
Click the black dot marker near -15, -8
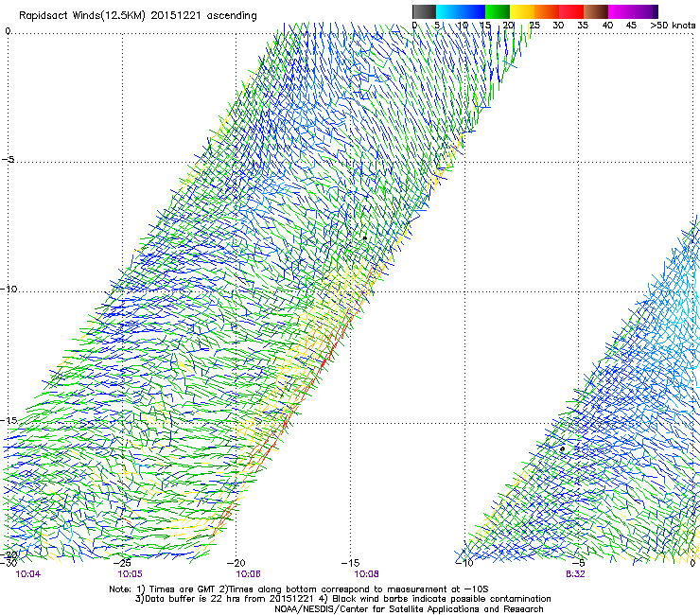click(x=365, y=238)
